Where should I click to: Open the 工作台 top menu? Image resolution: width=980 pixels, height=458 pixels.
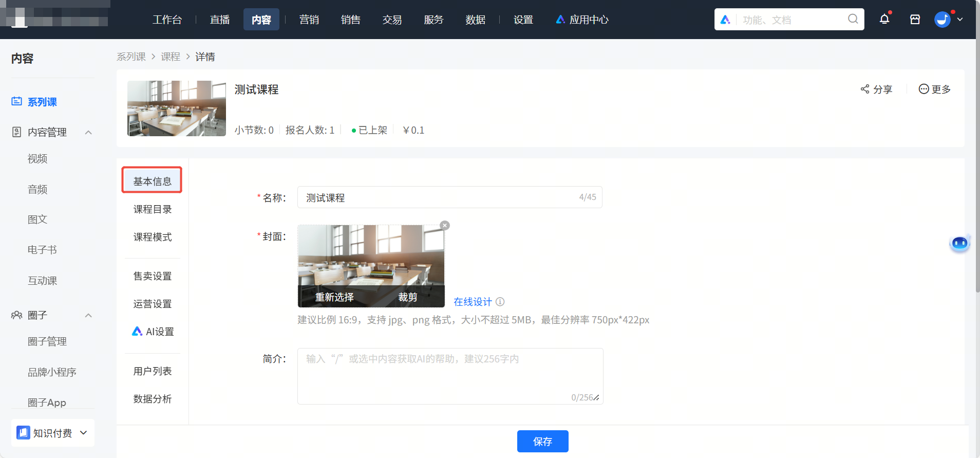167,20
